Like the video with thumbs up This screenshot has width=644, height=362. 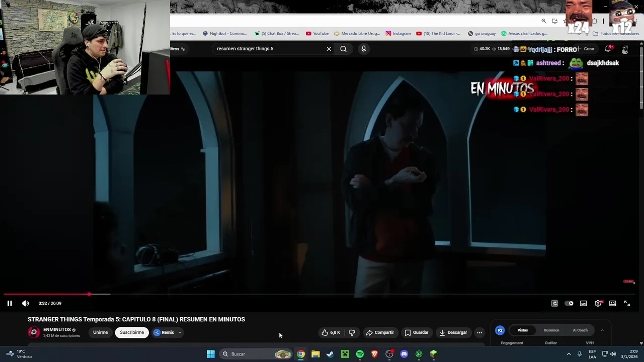tap(331, 332)
